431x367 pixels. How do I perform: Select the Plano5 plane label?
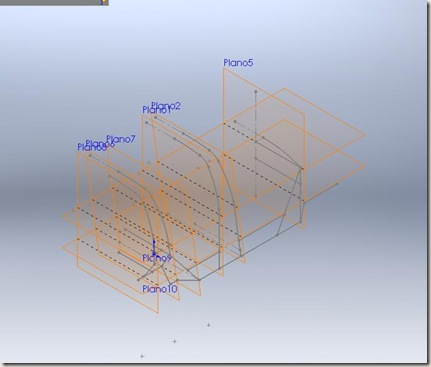238,63
